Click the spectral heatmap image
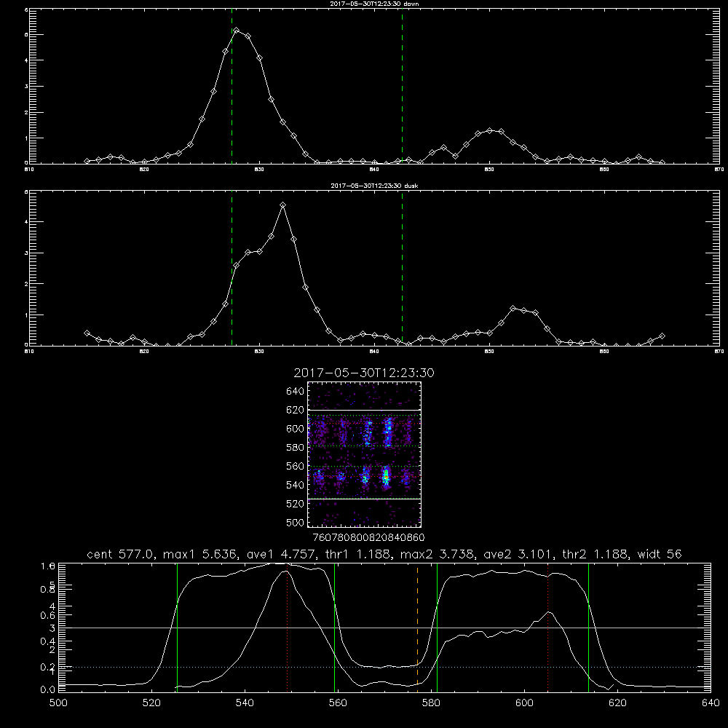Viewport: 728px width, 728px height. [365, 454]
